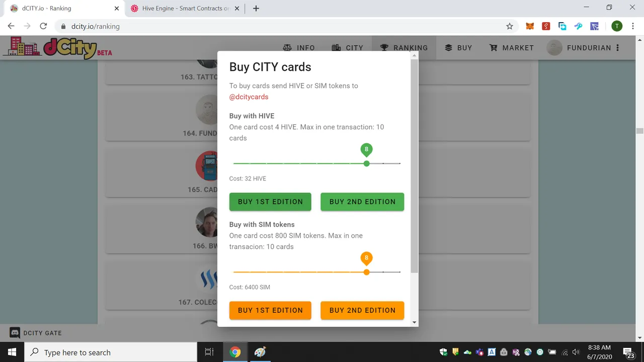Open the key-shaped Keychain extension icon
The width and height of the screenshot is (644, 362).
(x=579, y=26)
